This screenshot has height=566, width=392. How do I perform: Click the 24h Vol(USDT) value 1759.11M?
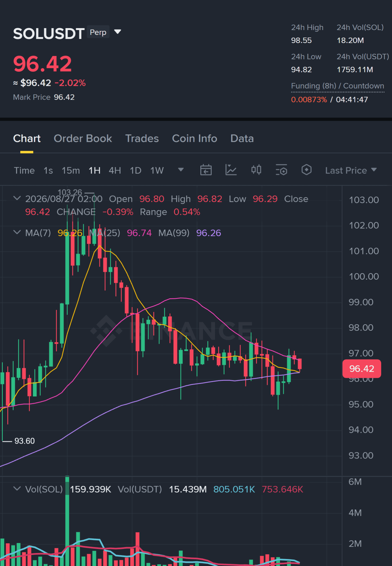point(355,70)
